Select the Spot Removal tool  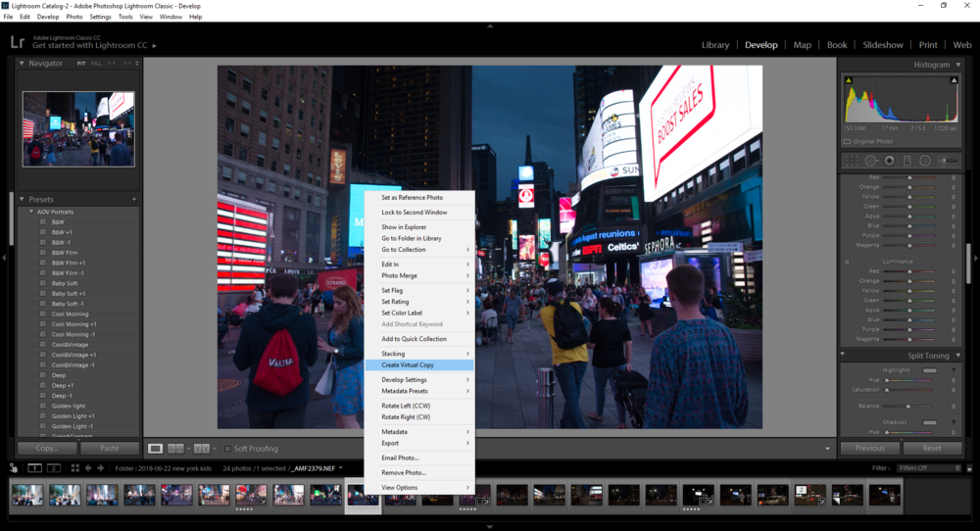tap(870, 160)
